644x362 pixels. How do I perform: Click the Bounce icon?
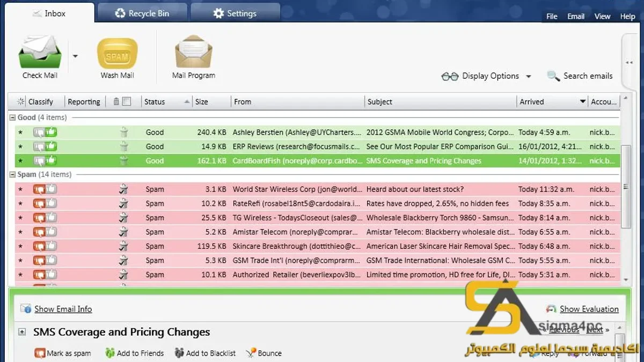click(x=251, y=353)
